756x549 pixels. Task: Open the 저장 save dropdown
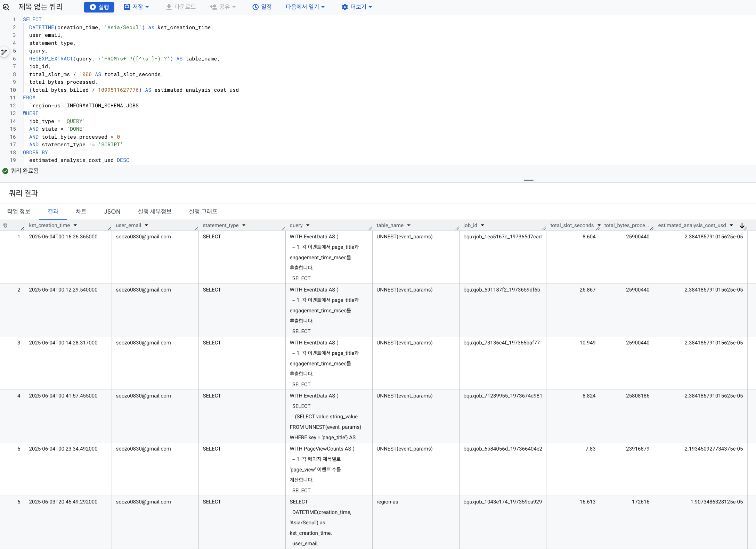pos(136,7)
